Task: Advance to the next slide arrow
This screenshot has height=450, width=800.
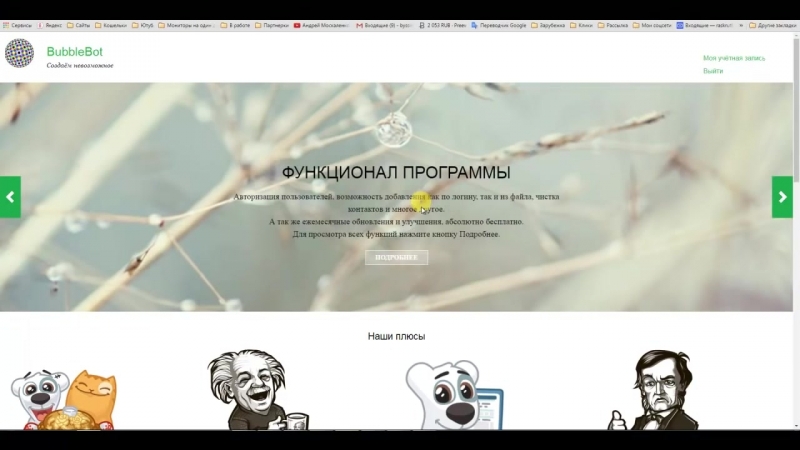Action: 782,197
